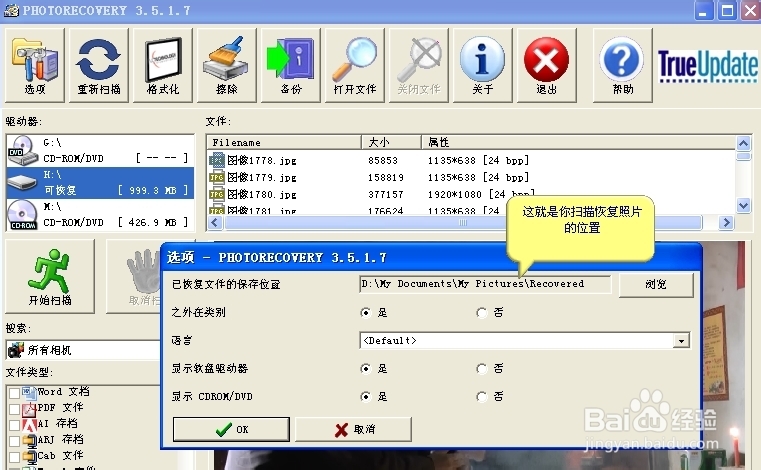
Task: Click the file list scroll-left arrow
Action: point(215,223)
